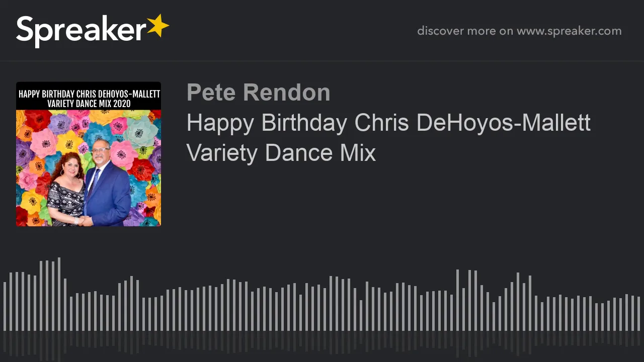Click 'VARIETY DANCE MIX 2020' on the cover

coord(89,104)
